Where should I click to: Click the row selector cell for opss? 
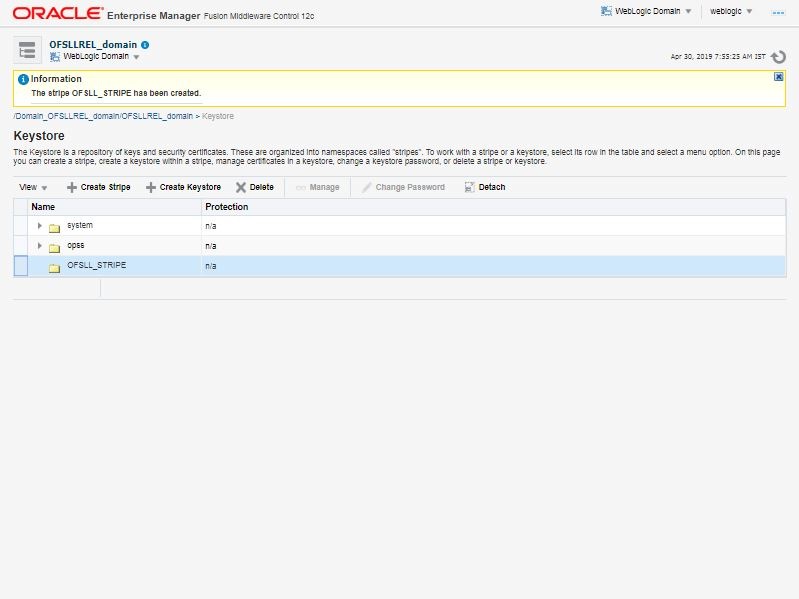(x=21, y=246)
